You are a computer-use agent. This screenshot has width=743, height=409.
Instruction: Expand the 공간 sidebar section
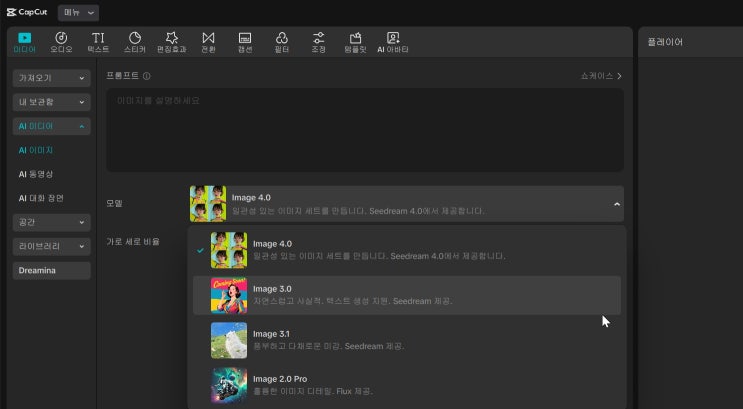point(51,222)
